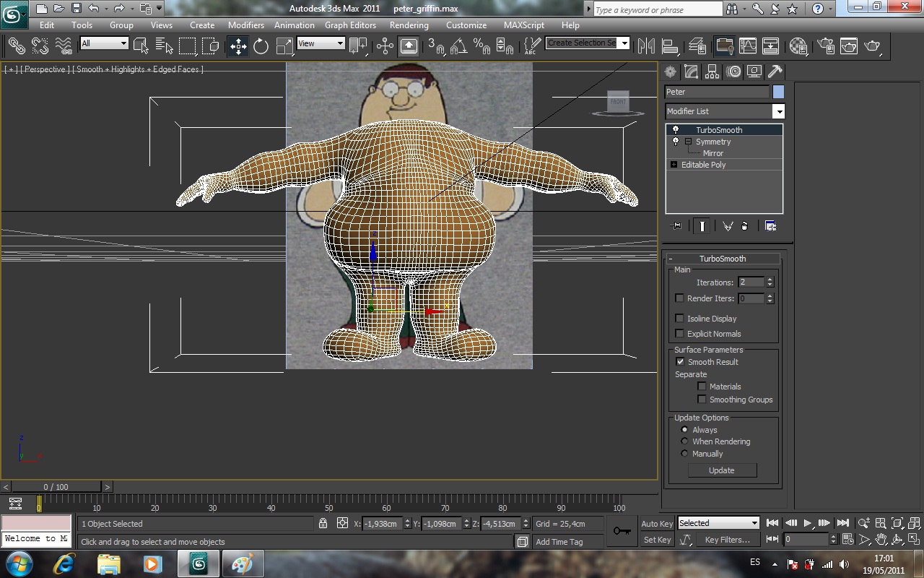The height and width of the screenshot is (578, 924).
Task: Open the MAXScript menu
Action: pyautogui.click(x=524, y=25)
